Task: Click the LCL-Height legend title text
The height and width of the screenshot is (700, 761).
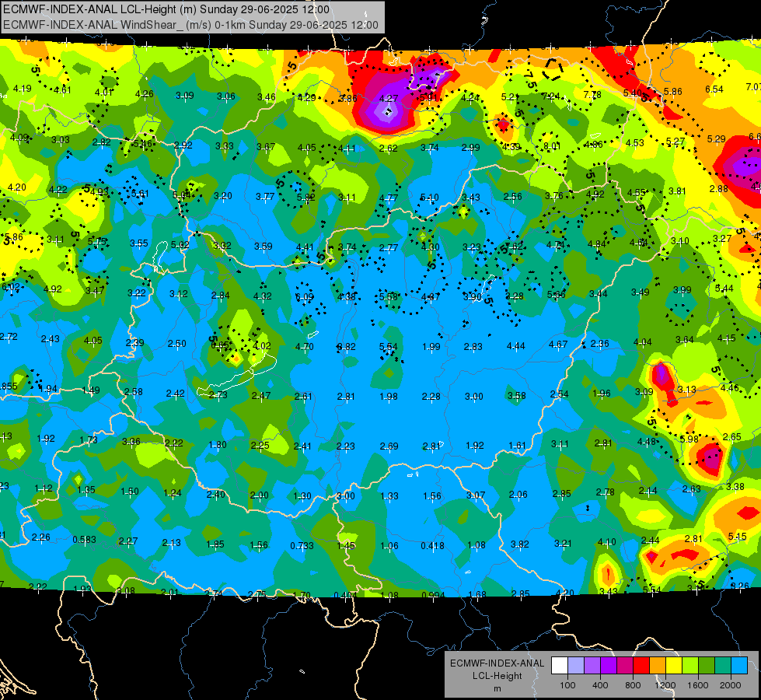Action: coord(497,676)
